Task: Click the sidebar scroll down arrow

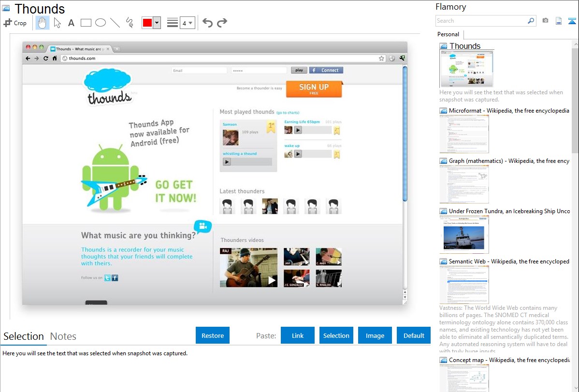Action: pyautogui.click(x=575, y=388)
